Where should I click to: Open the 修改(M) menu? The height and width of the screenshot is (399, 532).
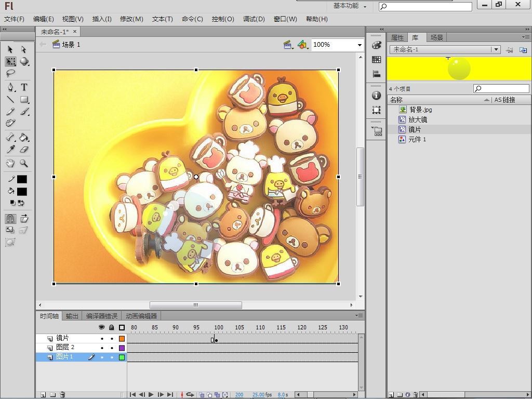131,19
